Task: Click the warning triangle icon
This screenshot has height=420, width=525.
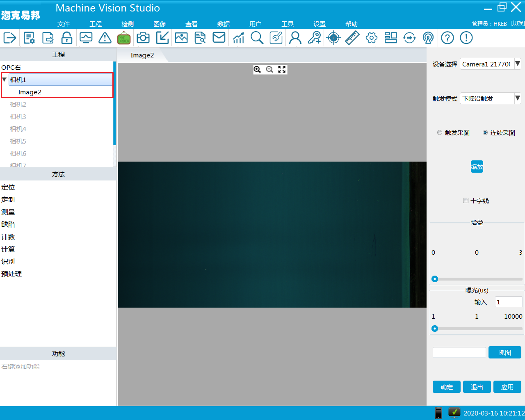Action: (x=105, y=38)
